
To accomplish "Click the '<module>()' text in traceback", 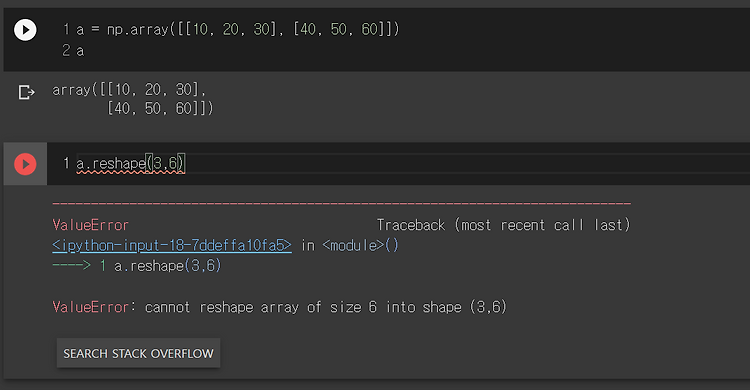I will pyautogui.click(x=360, y=245).
